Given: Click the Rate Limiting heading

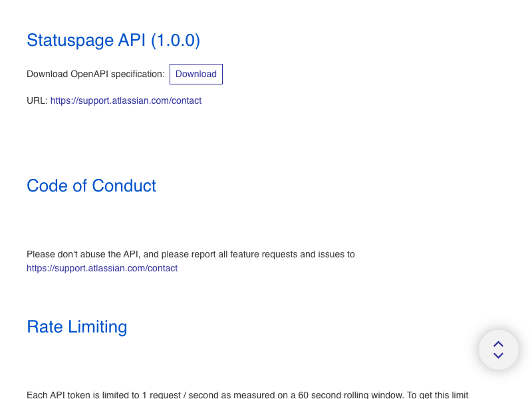Looking at the screenshot, I should coord(77,327).
